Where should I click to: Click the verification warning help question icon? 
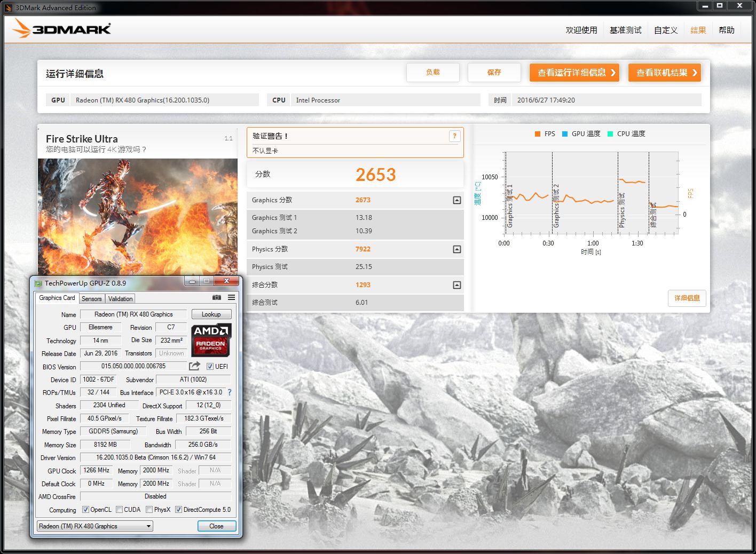click(454, 136)
